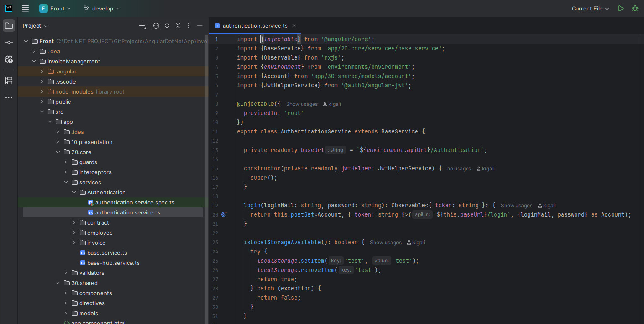This screenshot has width=644, height=324.
Task: Click Collapse All icon in Project panel
Action: click(178, 26)
